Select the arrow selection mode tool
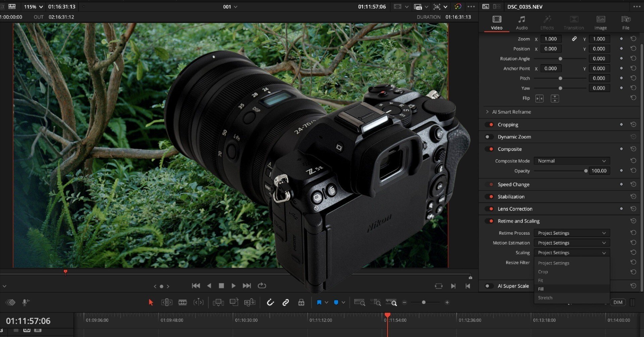644x337 pixels. coord(151,302)
